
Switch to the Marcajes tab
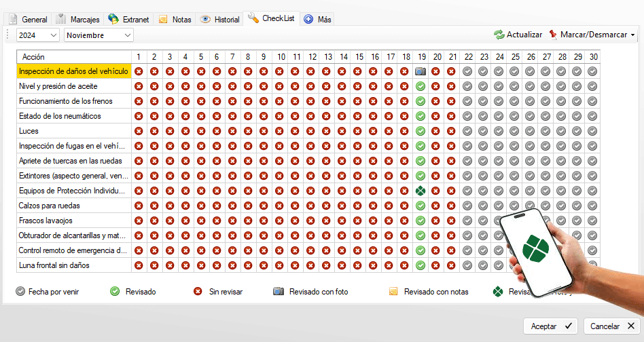(x=77, y=20)
